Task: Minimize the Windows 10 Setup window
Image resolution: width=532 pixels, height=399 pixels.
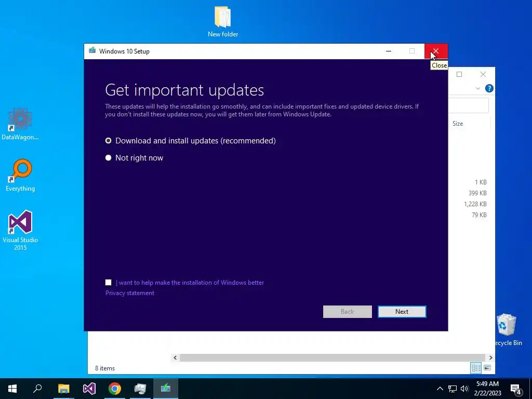Action: [x=389, y=51]
